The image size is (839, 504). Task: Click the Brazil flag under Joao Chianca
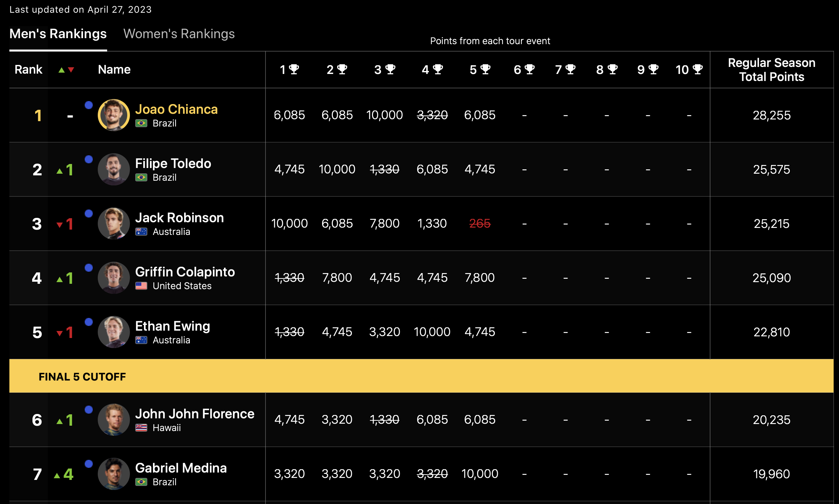pos(141,123)
